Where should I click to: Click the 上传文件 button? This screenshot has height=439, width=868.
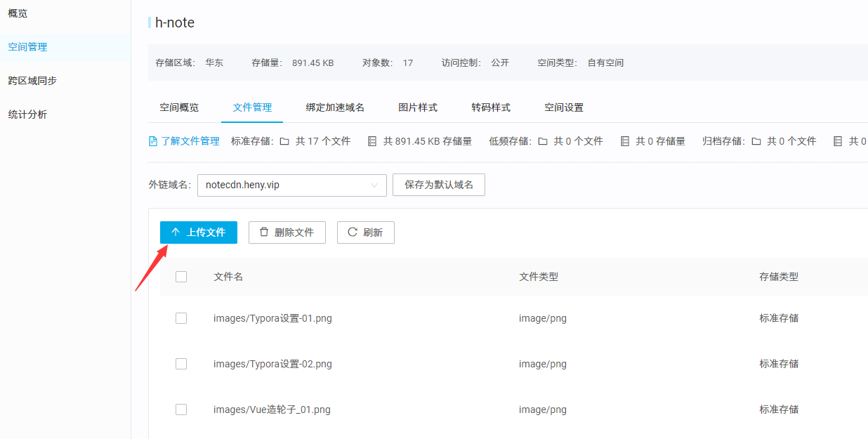tap(199, 232)
